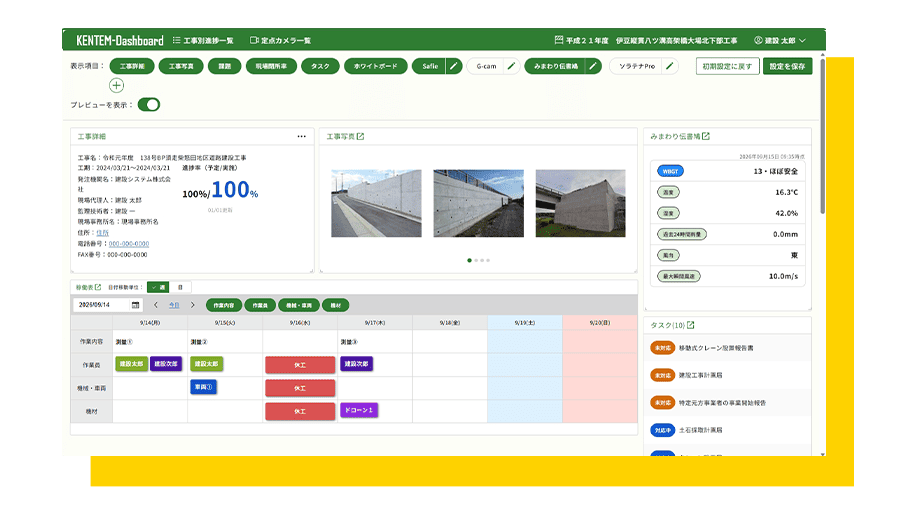
Task: Open the 住所 address link
Action: tap(102, 232)
